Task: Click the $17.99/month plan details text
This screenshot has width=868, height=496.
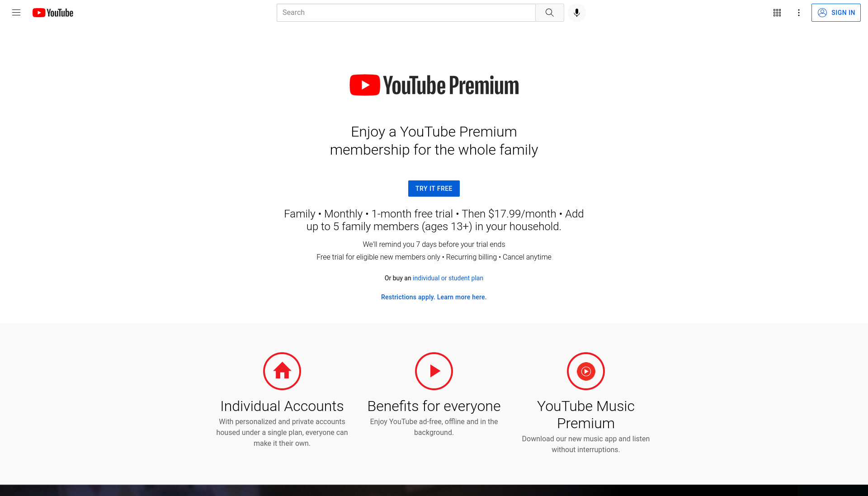Action: [x=434, y=220]
